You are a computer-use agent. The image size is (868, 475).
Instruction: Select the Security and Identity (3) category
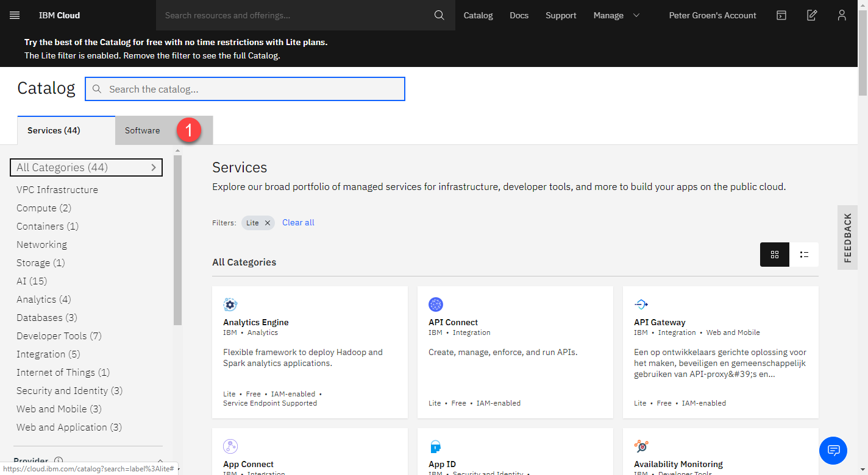(x=69, y=391)
